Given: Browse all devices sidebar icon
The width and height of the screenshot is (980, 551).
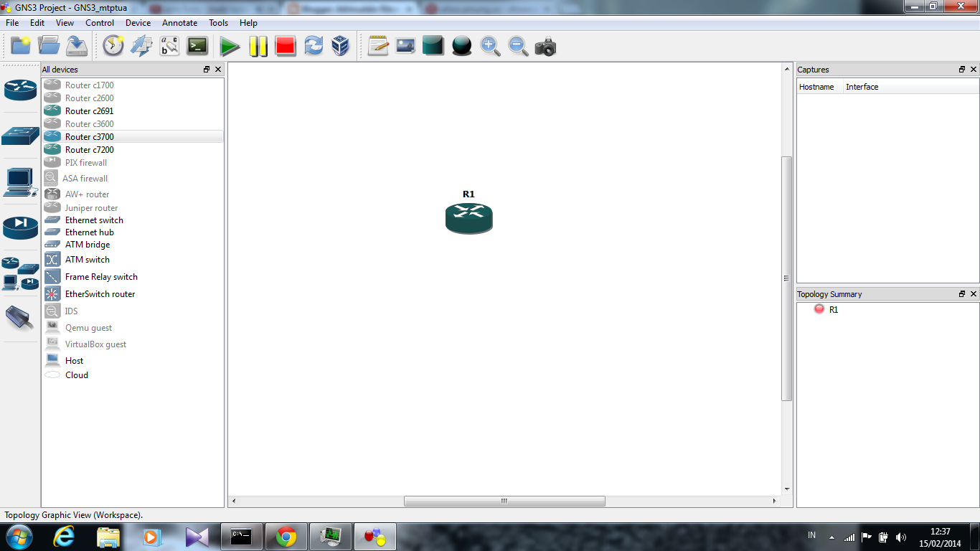Looking at the screenshot, I should (x=20, y=273).
